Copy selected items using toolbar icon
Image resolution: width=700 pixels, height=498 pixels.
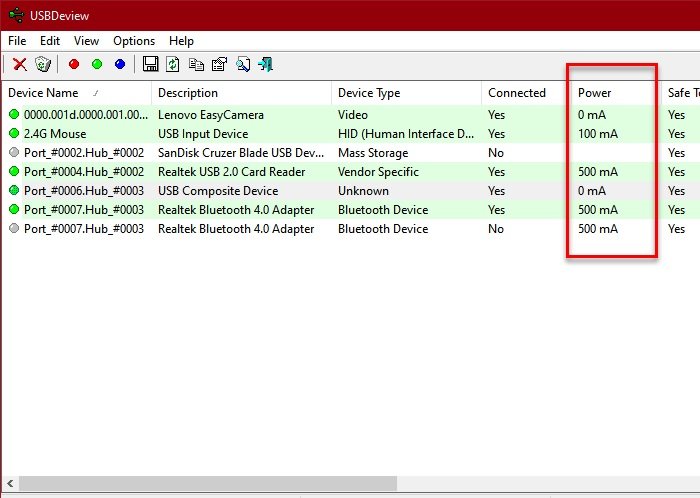pos(196,64)
